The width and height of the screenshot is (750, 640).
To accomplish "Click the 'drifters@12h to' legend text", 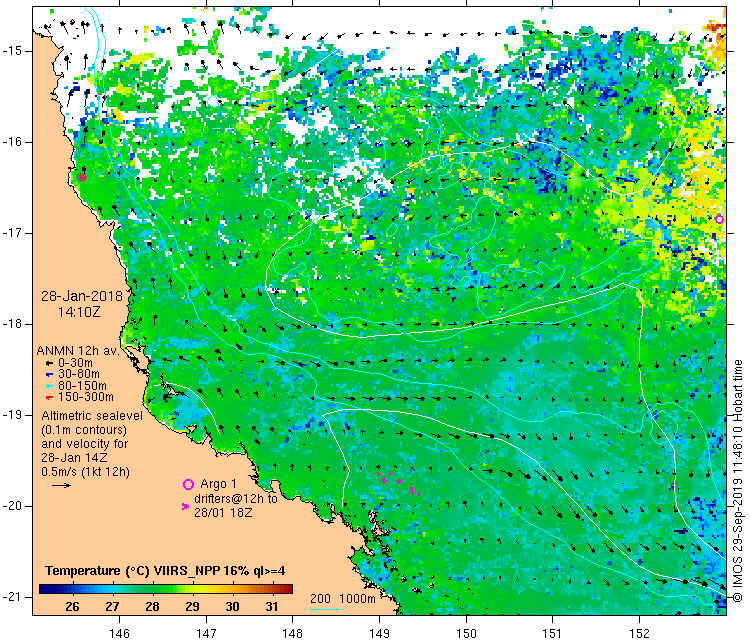I will (x=236, y=498).
